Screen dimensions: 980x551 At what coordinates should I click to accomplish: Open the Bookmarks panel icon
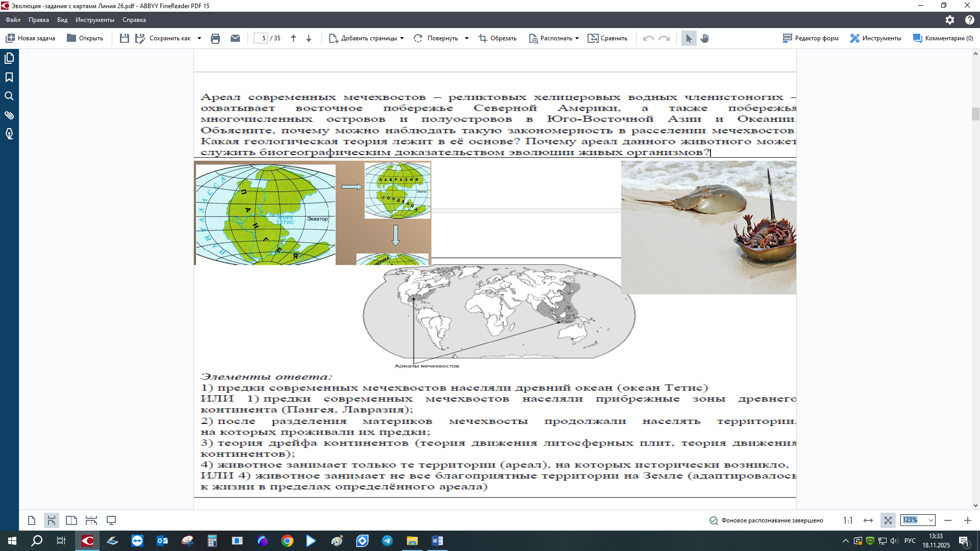[x=9, y=77]
